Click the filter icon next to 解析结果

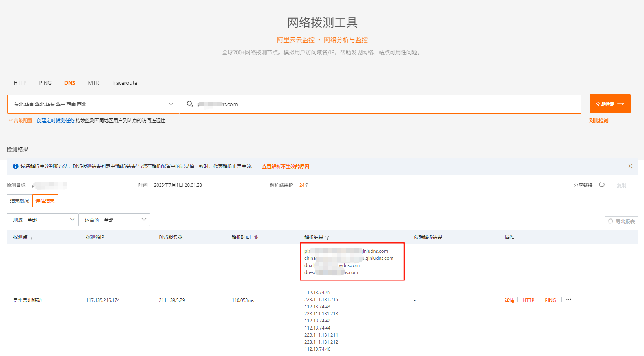pos(327,238)
